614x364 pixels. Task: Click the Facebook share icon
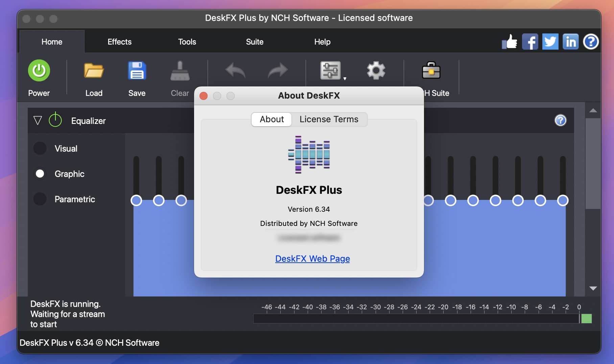(530, 42)
